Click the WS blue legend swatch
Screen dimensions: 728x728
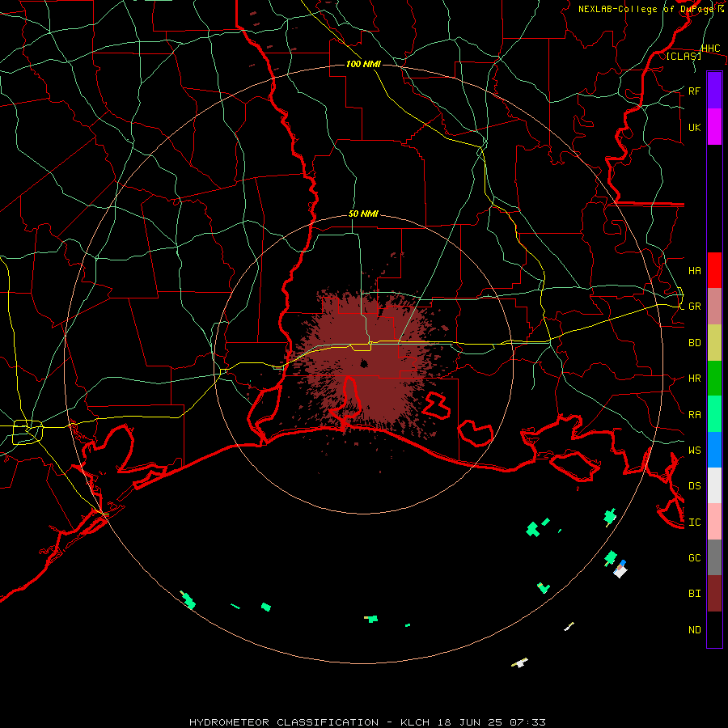click(714, 450)
